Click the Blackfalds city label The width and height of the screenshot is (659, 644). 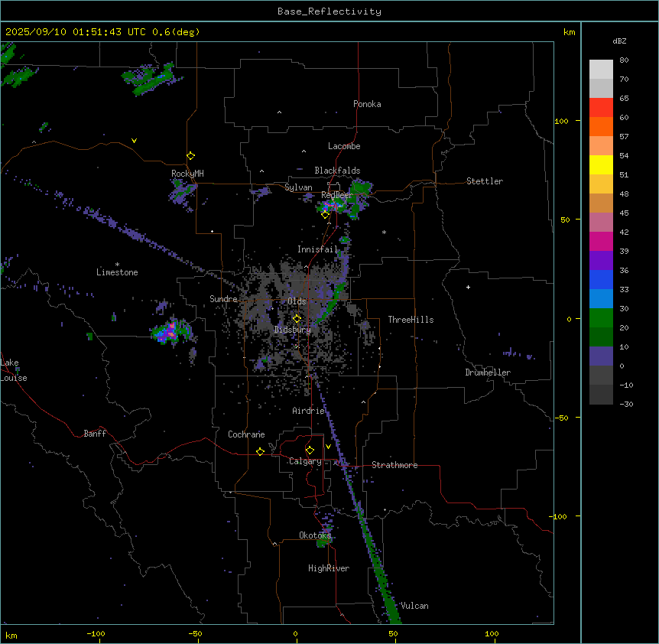pyautogui.click(x=337, y=171)
